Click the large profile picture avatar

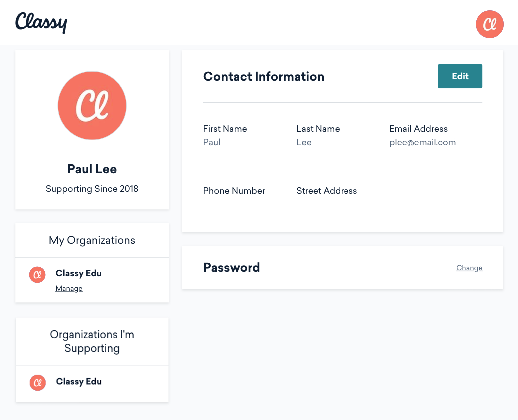(92, 106)
